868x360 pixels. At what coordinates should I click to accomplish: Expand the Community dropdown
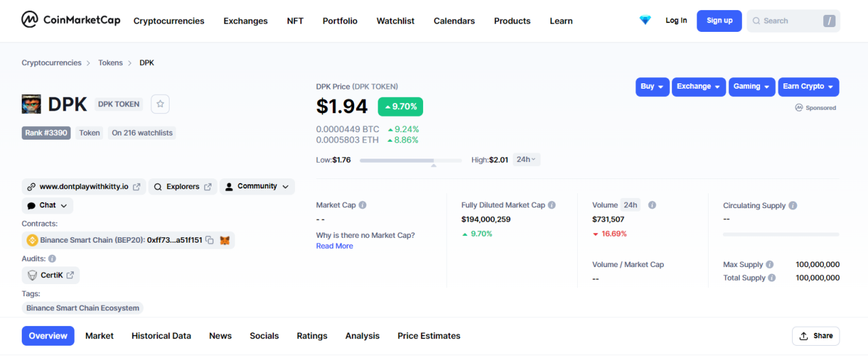tap(257, 186)
